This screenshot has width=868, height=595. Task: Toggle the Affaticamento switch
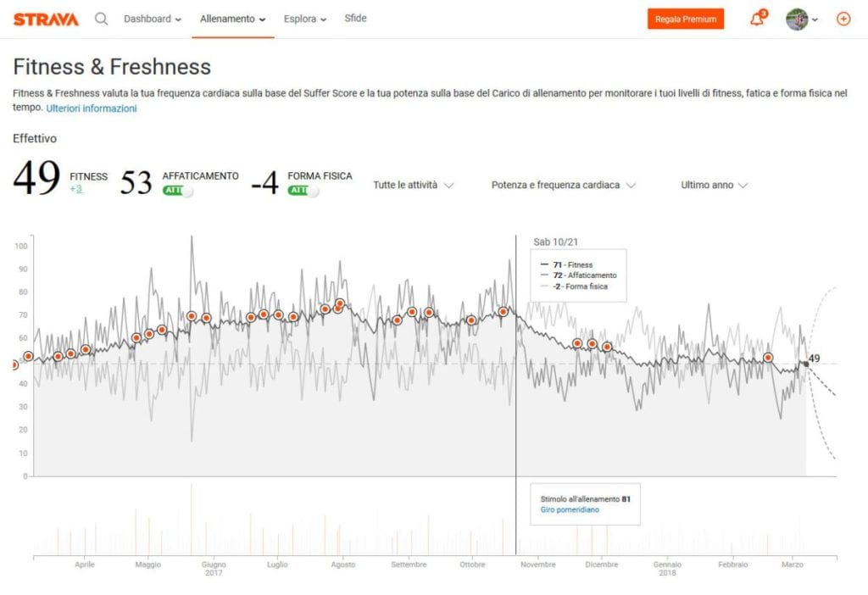pos(178,191)
